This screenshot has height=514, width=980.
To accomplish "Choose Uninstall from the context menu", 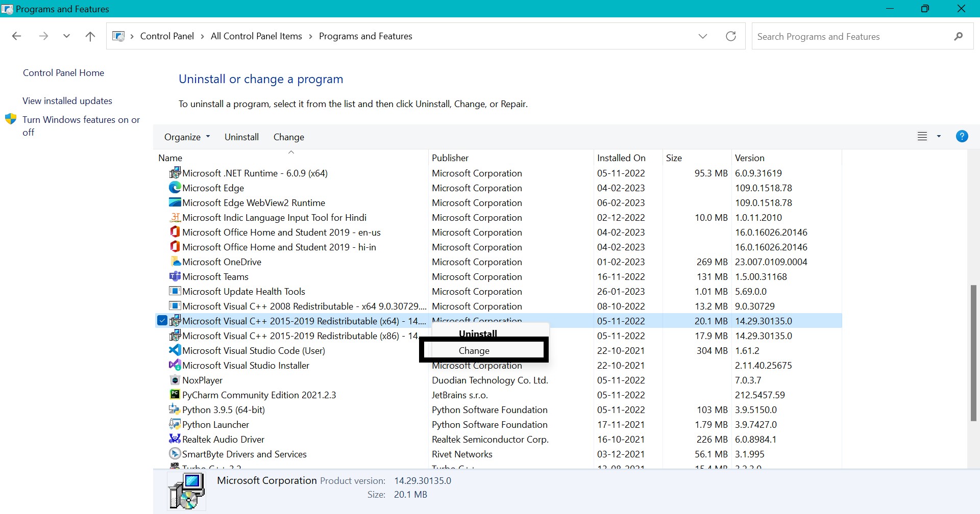I will tap(478, 334).
